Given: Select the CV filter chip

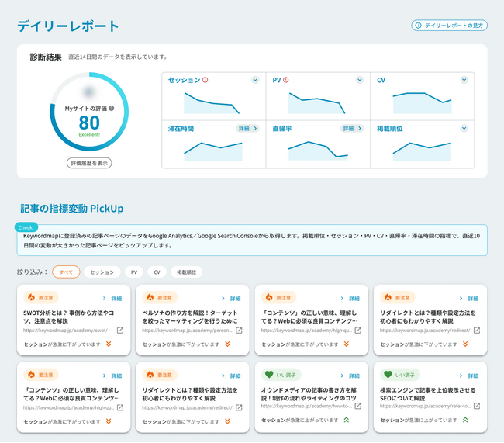Looking at the screenshot, I should [x=157, y=272].
